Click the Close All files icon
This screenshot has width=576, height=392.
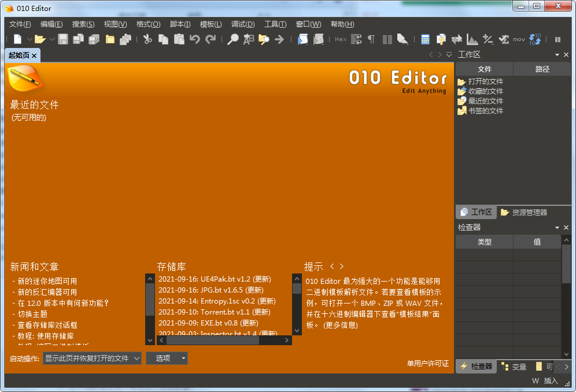tap(125, 39)
